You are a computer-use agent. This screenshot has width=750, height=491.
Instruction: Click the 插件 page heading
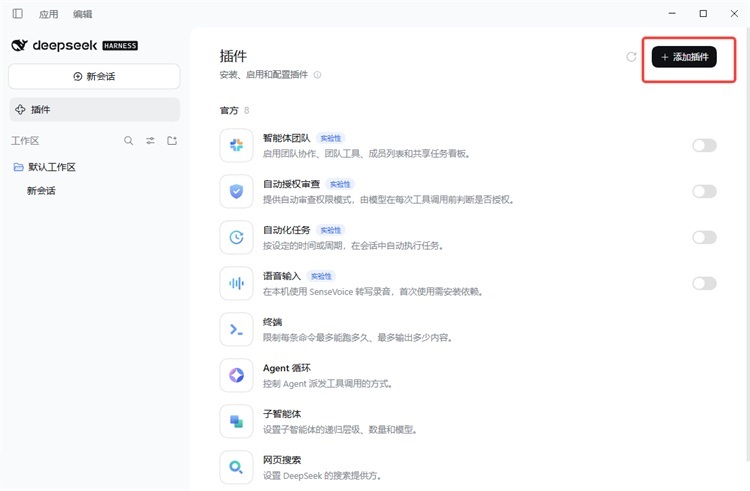coord(233,56)
